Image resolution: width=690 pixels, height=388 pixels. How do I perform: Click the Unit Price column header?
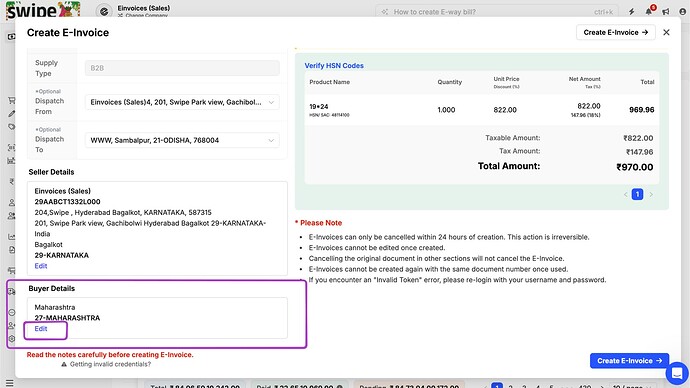(506, 79)
